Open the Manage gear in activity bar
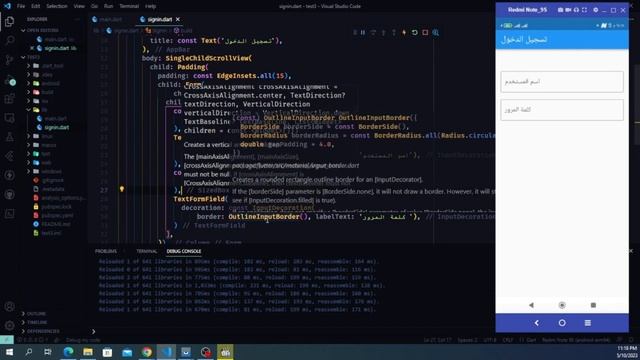The width and height of the screenshot is (640, 360). (9, 326)
